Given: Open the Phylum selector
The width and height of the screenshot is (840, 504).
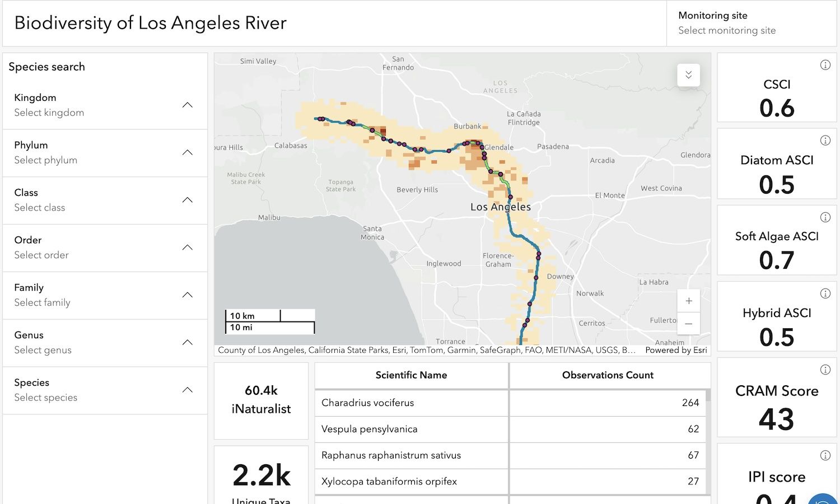Looking at the screenshot, I should point(188,153).
